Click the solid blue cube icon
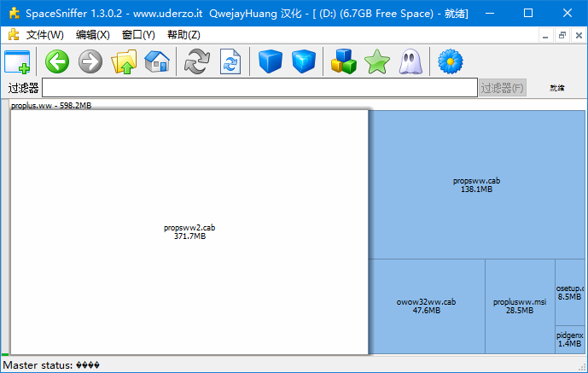The height and width of the screenshot is (373, 588). click(x=271, y=61)
